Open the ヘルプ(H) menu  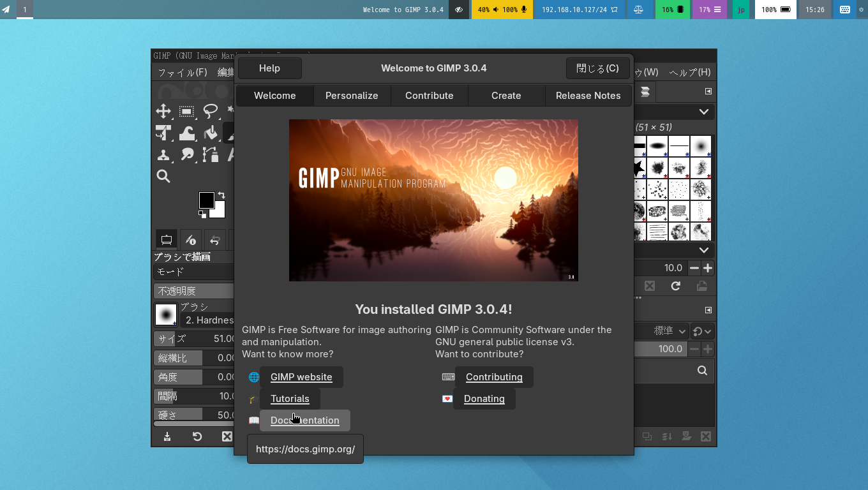coord(689,72)
